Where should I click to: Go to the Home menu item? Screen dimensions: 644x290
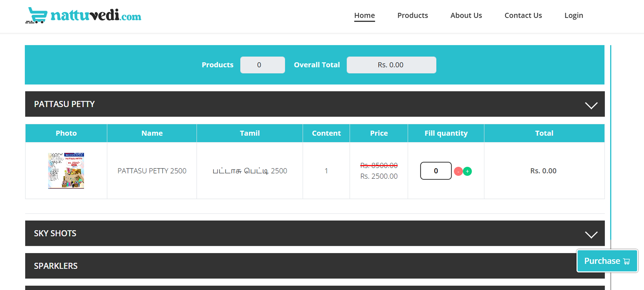click(364, 15)
